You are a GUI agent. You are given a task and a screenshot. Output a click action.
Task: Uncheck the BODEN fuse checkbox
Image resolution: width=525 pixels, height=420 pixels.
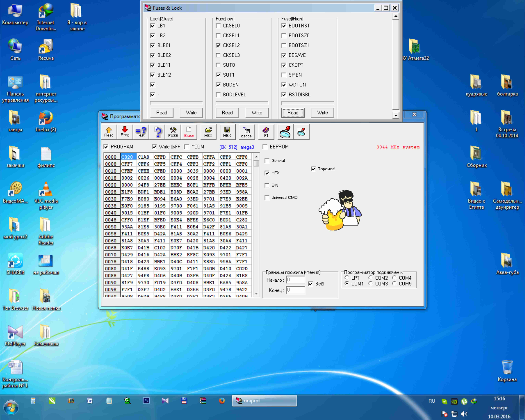218,85
